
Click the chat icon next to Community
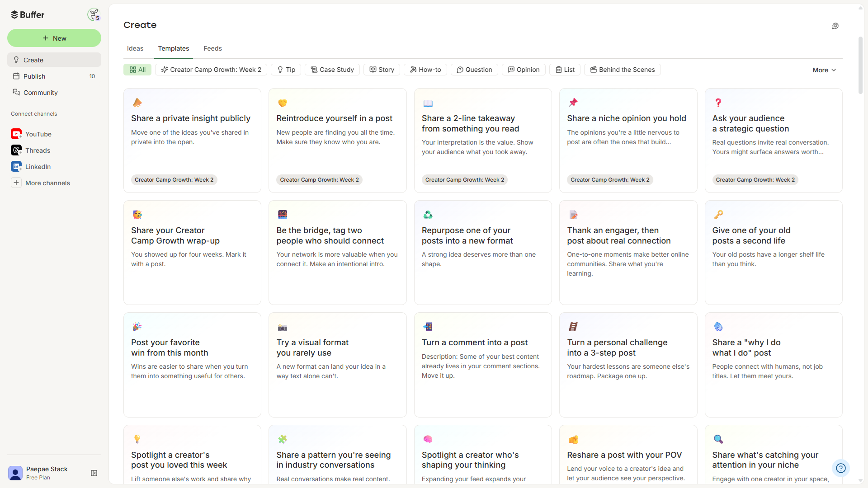point(16,92)
